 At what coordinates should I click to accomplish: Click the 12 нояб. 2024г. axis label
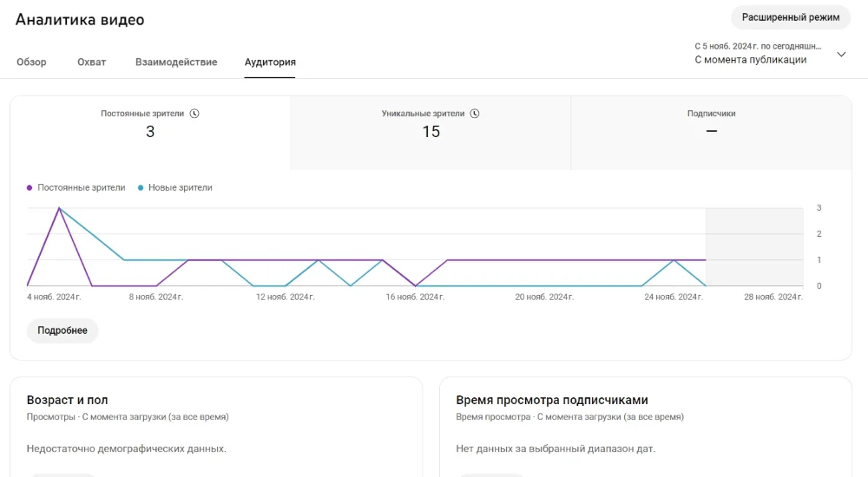[285, 297]
